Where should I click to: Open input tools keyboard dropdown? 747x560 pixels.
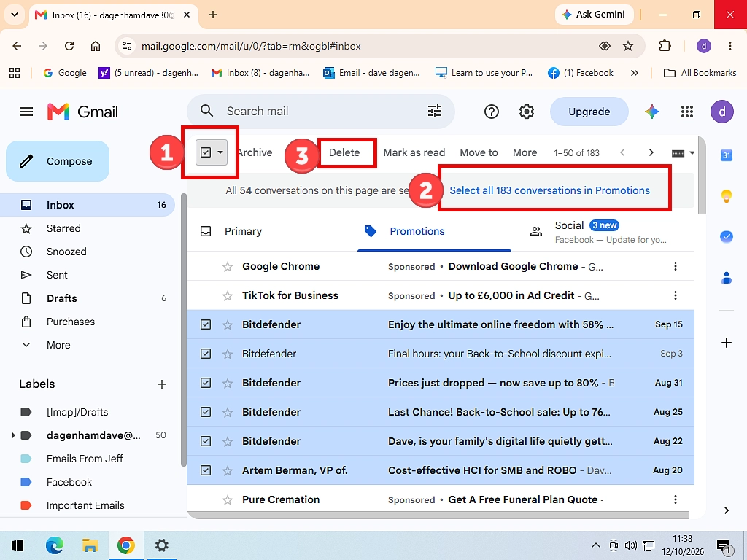[683, 153]
